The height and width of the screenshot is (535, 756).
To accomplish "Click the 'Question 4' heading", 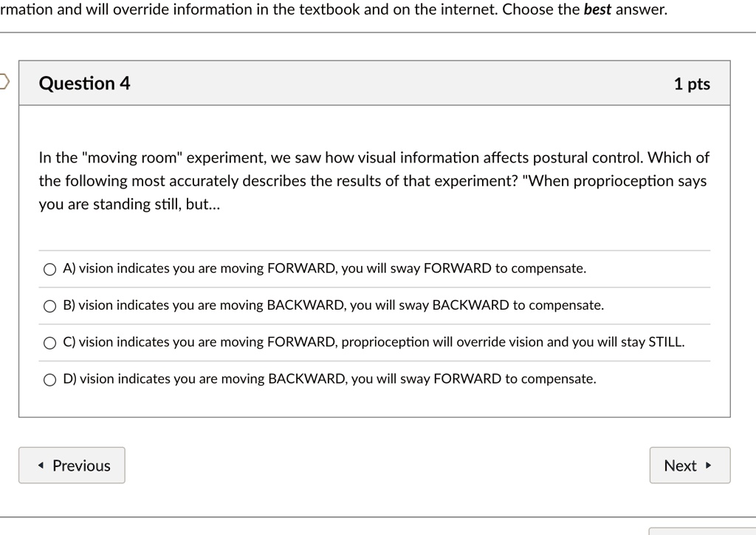I will tap(84, 83).
